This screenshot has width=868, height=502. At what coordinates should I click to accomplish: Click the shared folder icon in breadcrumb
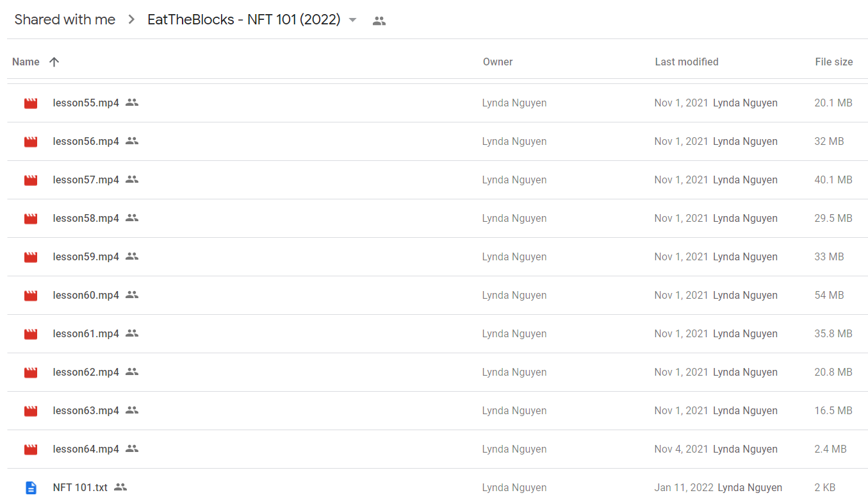coord(379,21)
